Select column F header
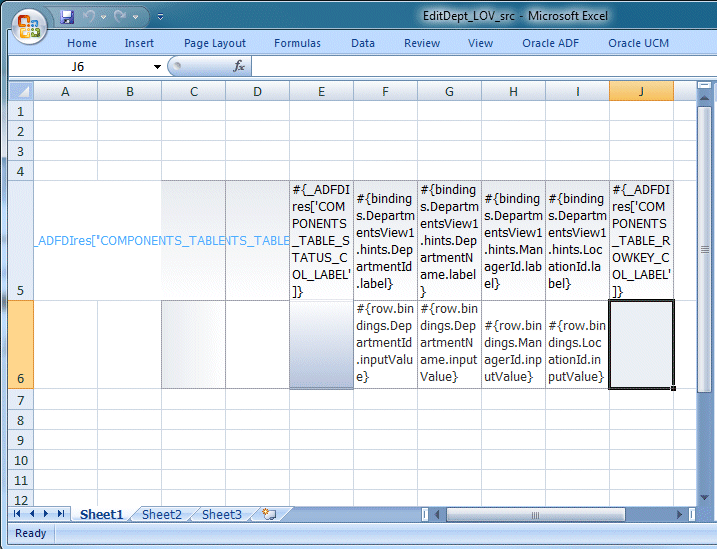Image resolution: width=717 pixels, height=549 pixels. tap(385, 91)
